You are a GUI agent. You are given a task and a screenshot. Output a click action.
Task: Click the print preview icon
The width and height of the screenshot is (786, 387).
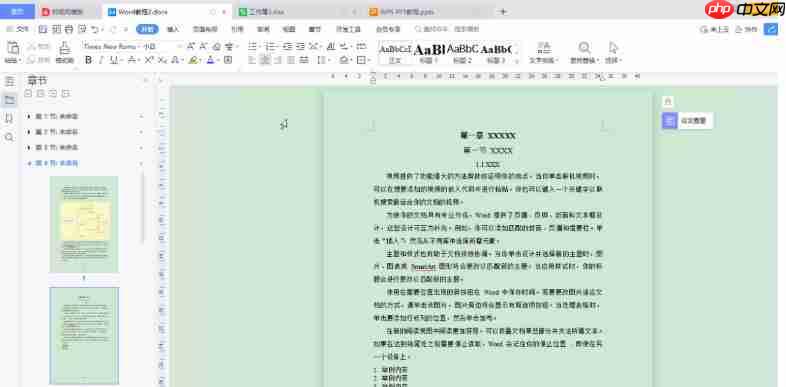[82, 30]
